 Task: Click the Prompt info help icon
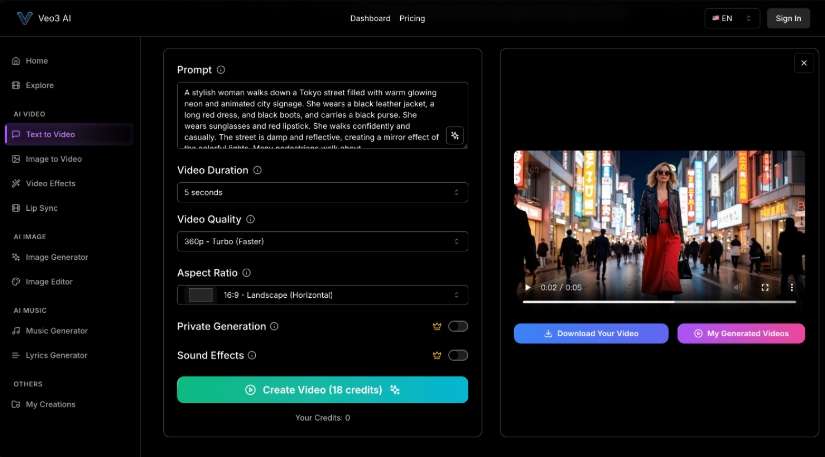click(x=221, y=70)
